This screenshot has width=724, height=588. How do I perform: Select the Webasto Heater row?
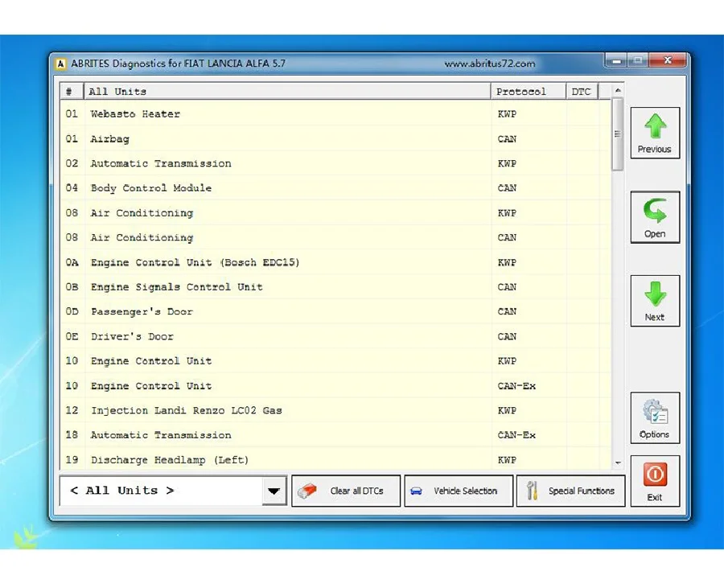click(335, 114)
